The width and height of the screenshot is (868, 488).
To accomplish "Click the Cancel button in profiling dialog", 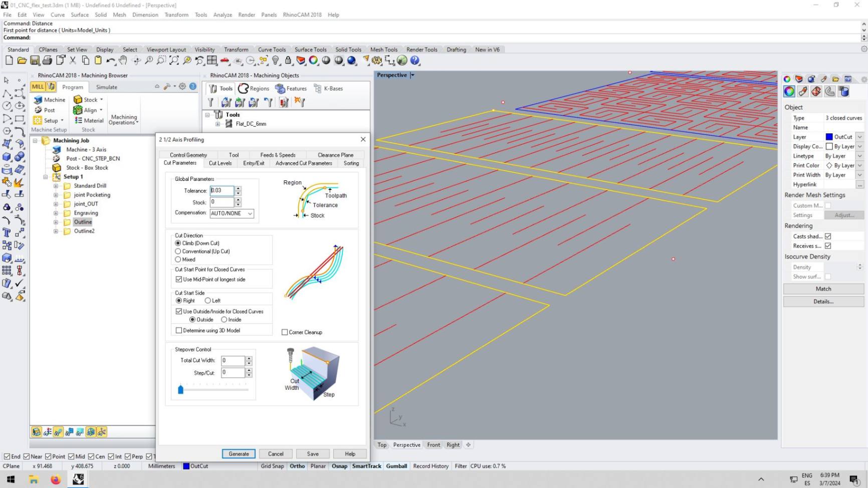I will click(276, 454).
